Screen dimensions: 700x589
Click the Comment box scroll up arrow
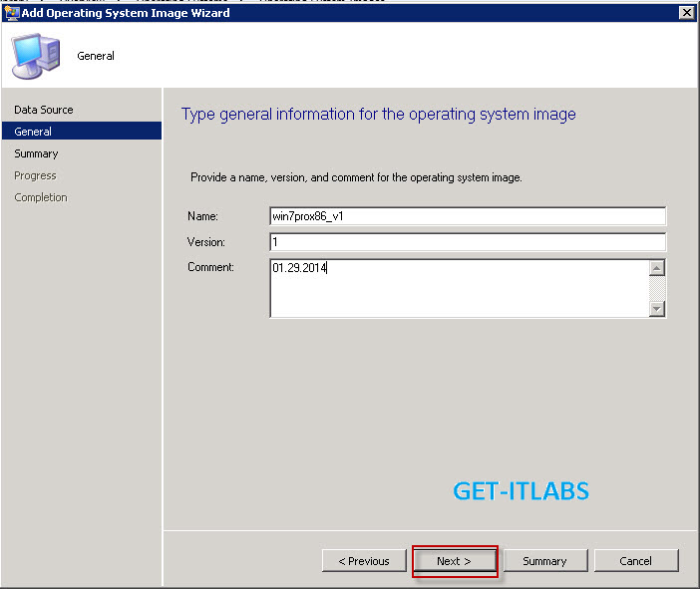pyautogui.click(x=657, y=268)
